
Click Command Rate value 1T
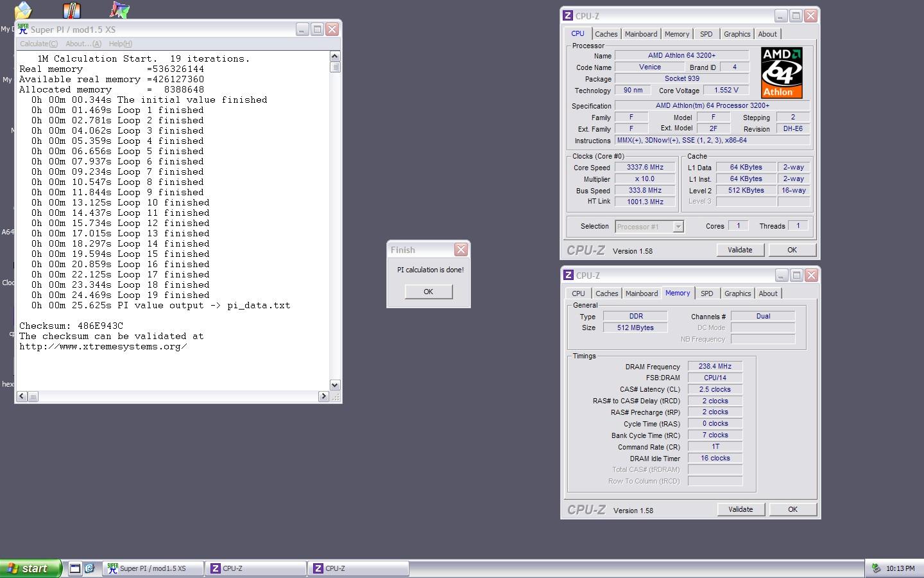(x=715, y=446)
